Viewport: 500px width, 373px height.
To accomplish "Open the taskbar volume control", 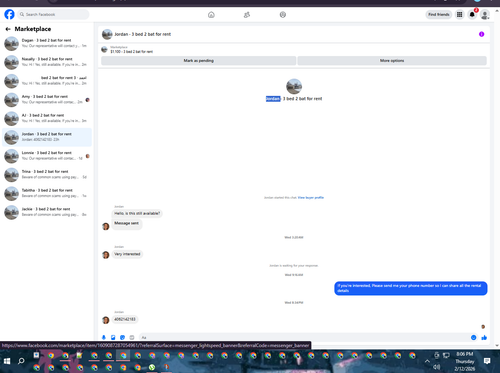I will point(436,367).
